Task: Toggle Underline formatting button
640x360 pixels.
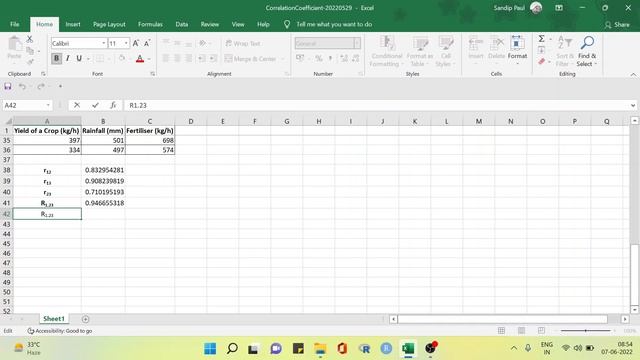Action: (79, 58)
